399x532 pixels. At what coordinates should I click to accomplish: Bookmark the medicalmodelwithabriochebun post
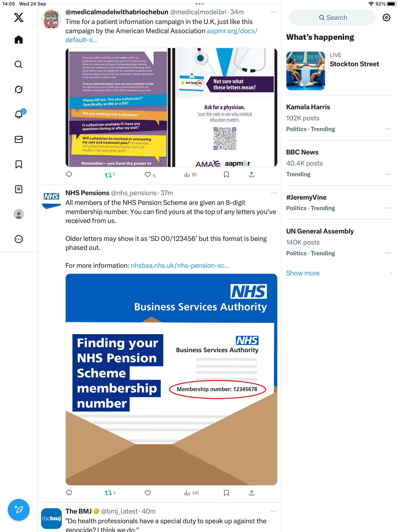pyautogui.click(x=226, y=175)
